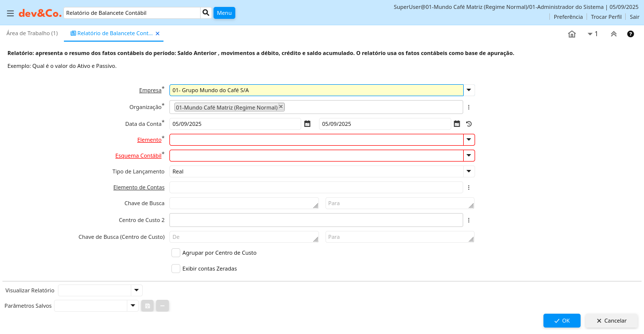644x334 pixels.
Task: Enable Agrupar por Centro de Custo
Action: [176, 253]
